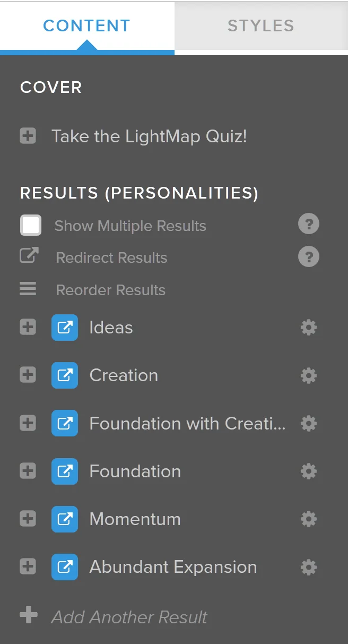Open help icon for Show Multiple Results
The image size is (348, 644).
pos(309,225)
